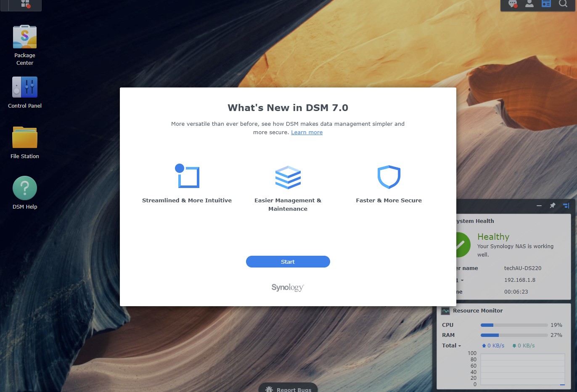Expand the Total network dropdown
Image resolution: width=577 pixels, height=392 pixels.
click(x=452, y=346)
